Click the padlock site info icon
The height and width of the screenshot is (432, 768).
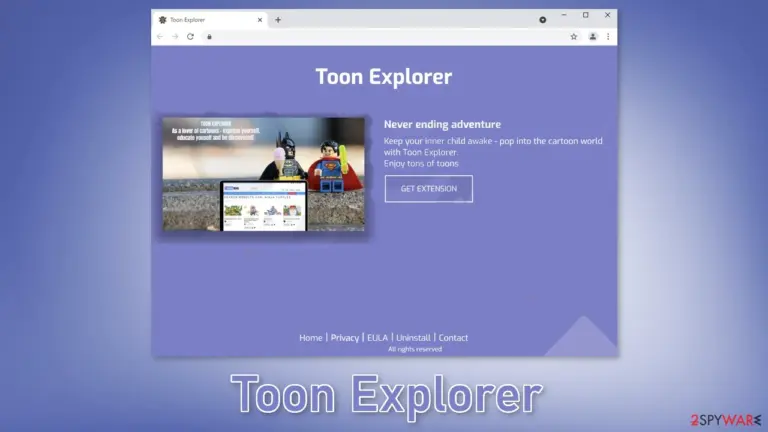[x=209, y=37]
